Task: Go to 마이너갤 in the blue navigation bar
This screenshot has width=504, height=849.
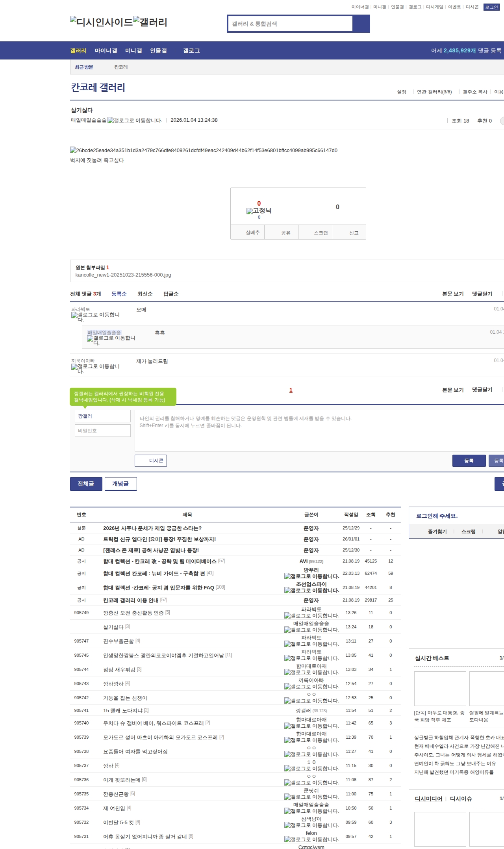Action: pos(106,51)
